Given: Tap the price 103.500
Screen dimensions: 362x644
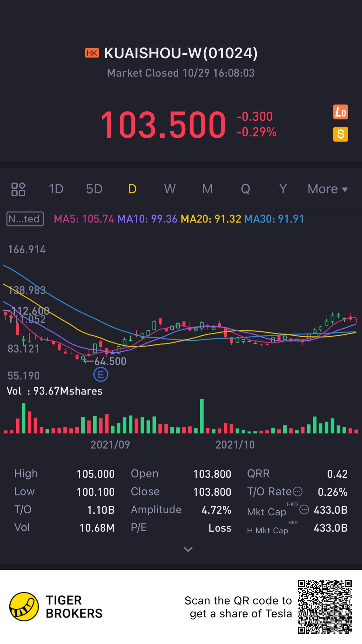Looking at the screenshot, I should click(x=163, y=125).
